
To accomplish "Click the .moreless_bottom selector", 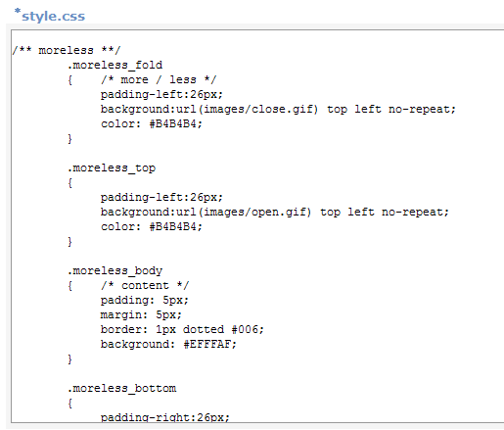I will coord(121,388).
